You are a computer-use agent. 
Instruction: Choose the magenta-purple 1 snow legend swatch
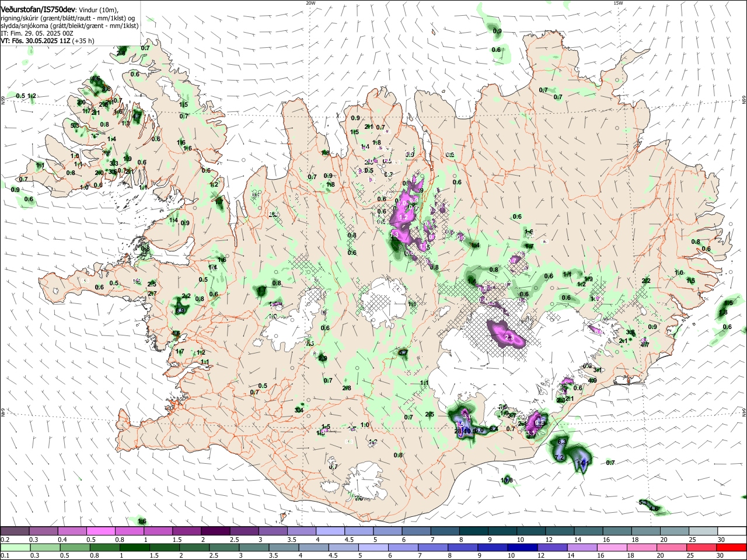pyautogui.click(x=158, y=531)
